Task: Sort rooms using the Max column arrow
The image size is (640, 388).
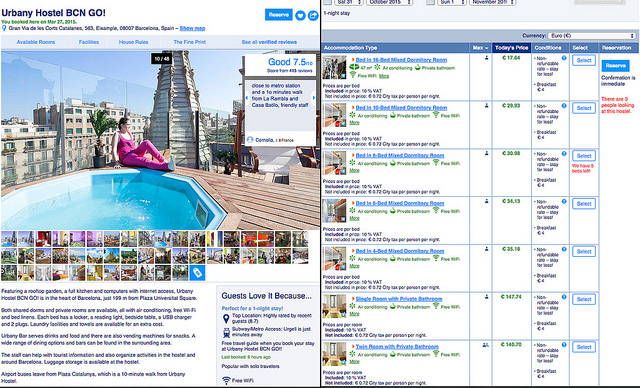Action: click(480, 48)
